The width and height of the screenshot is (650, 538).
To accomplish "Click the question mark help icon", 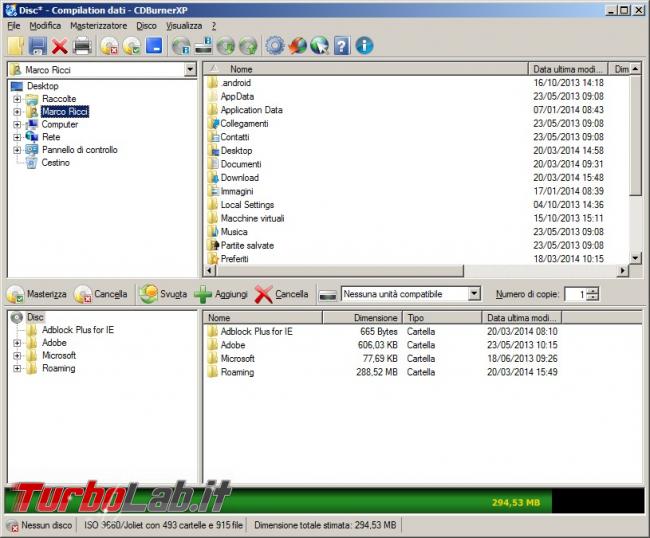I will [x=342, y=46].
